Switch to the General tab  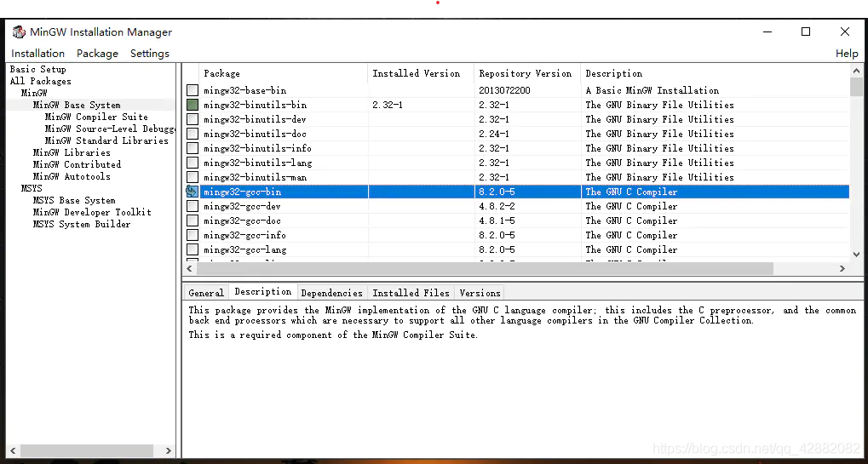pyautogui.click(x=206, y=293)
